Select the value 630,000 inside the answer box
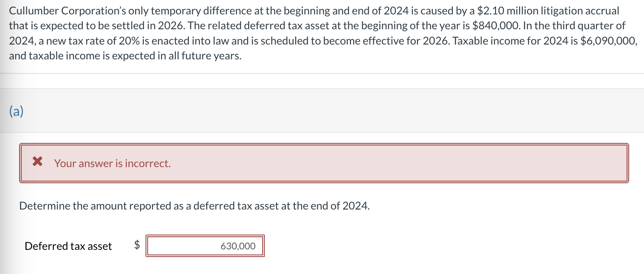The width and height of the screenshot is (644, 274). 238,246
